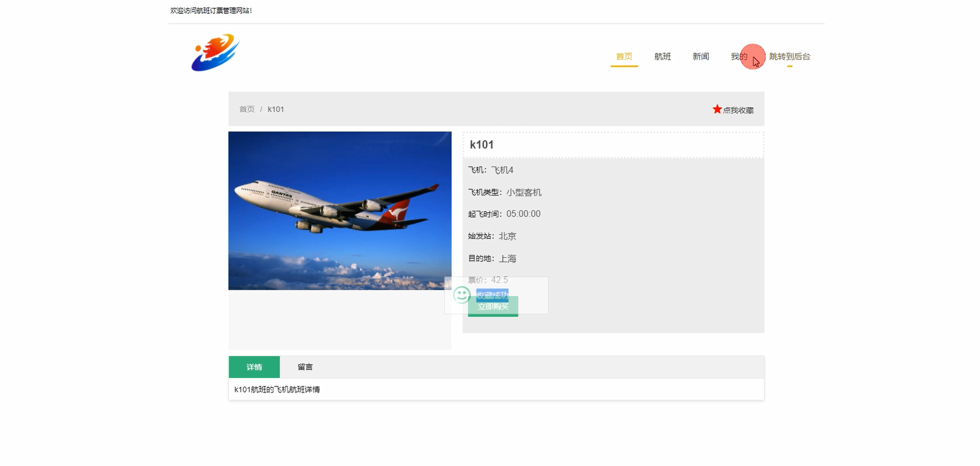Click the k101 flight title heading
The height and width of the screenshot is (466, 980).
click(x=482, y=144)
